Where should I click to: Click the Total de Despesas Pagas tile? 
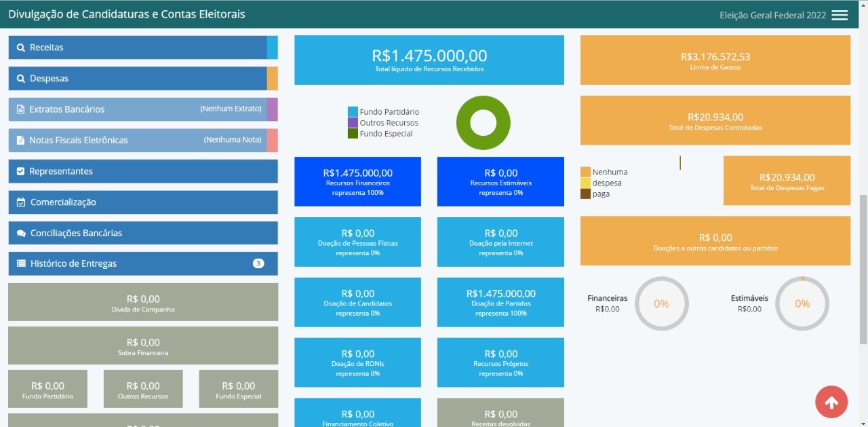click(787, 181)
